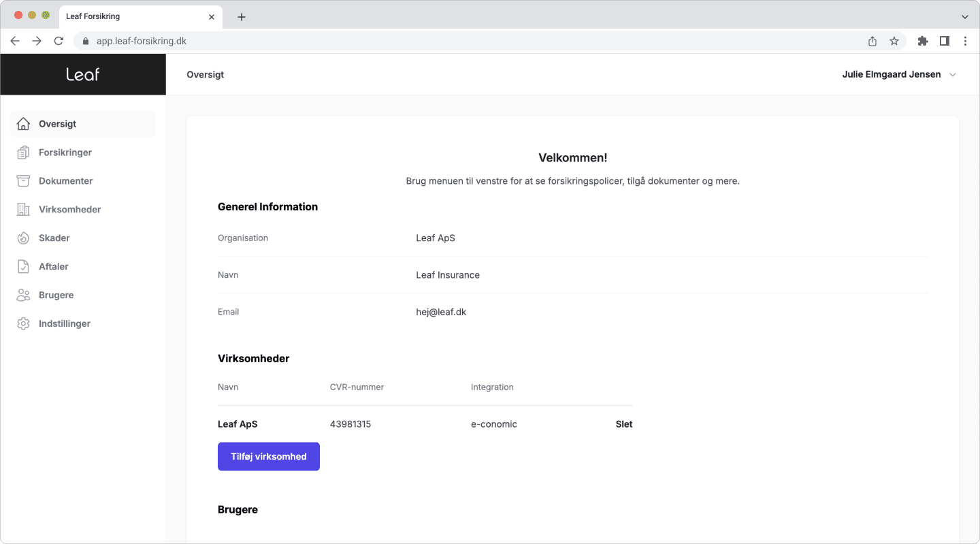Screen dimensions: 980x544
Task: Click the Oversigt page header title
Action: [206, 74]
